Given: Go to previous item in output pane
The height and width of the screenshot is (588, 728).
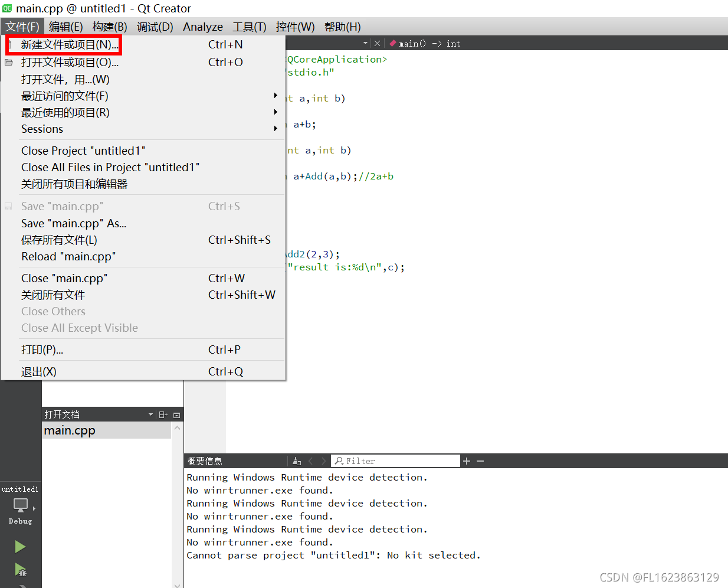Looking at the screenshot, I should click(x=310, y=461).
